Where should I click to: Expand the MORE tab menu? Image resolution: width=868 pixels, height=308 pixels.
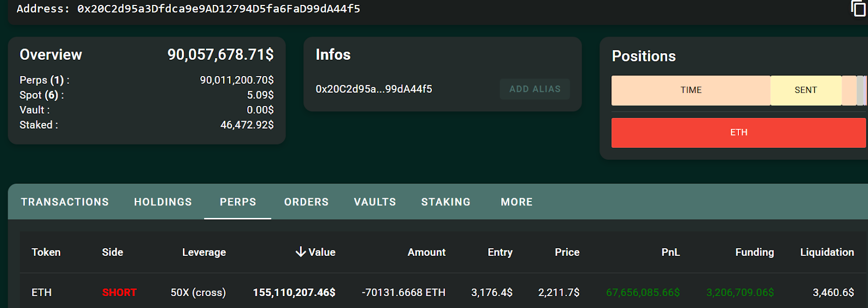[516, 202]
